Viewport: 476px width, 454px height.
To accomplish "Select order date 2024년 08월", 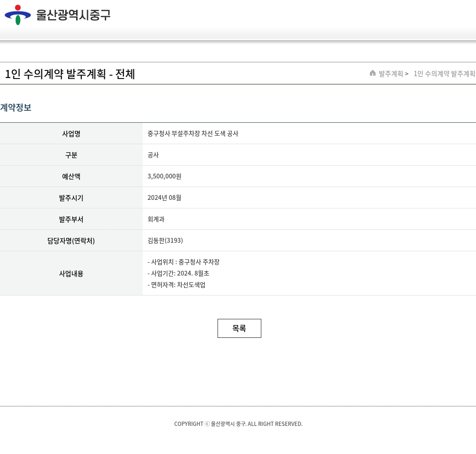I will (164, 197).
